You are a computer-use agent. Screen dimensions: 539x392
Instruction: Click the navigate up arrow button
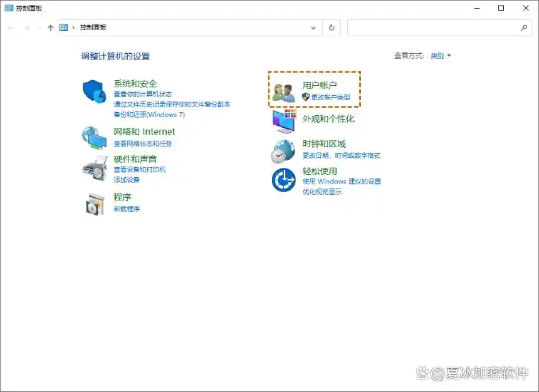pos(50,27)
